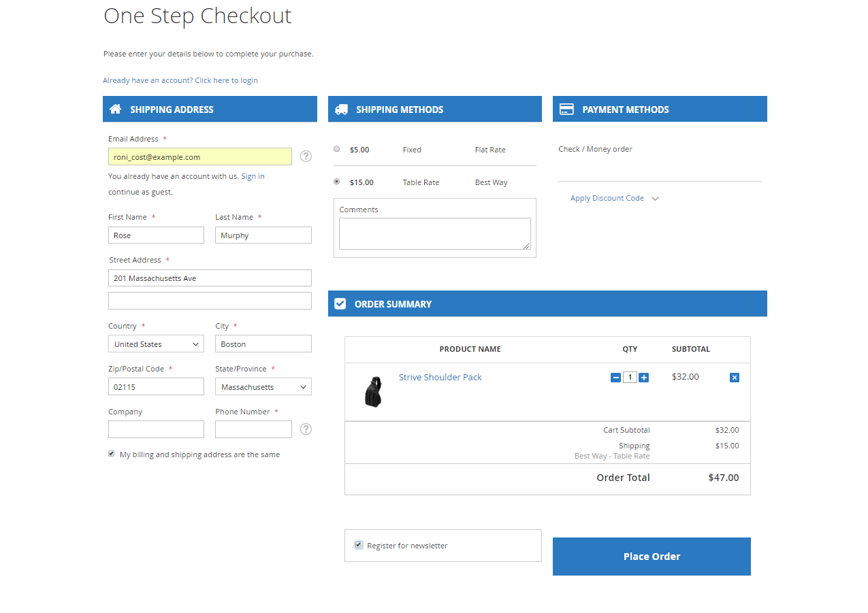
Task: Click the house icon in Shipping Address header
Action: click(x=116, y=109)
